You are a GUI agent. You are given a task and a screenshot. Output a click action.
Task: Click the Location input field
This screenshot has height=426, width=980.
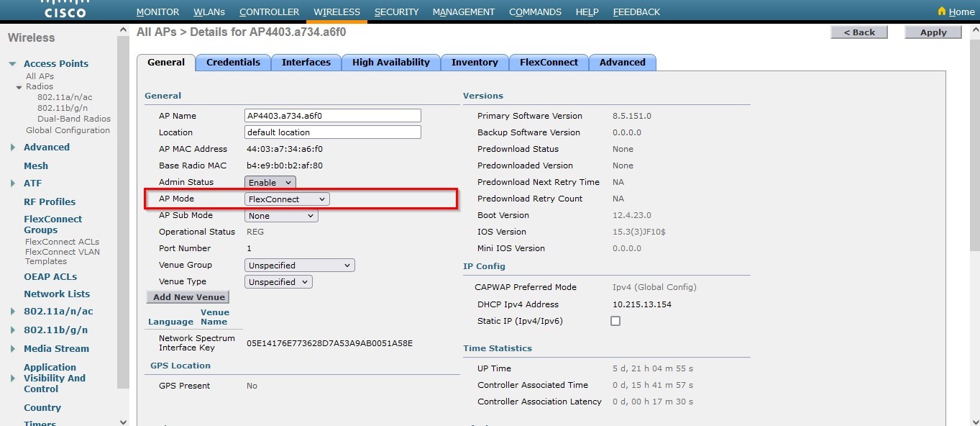[x=333, y=132]
